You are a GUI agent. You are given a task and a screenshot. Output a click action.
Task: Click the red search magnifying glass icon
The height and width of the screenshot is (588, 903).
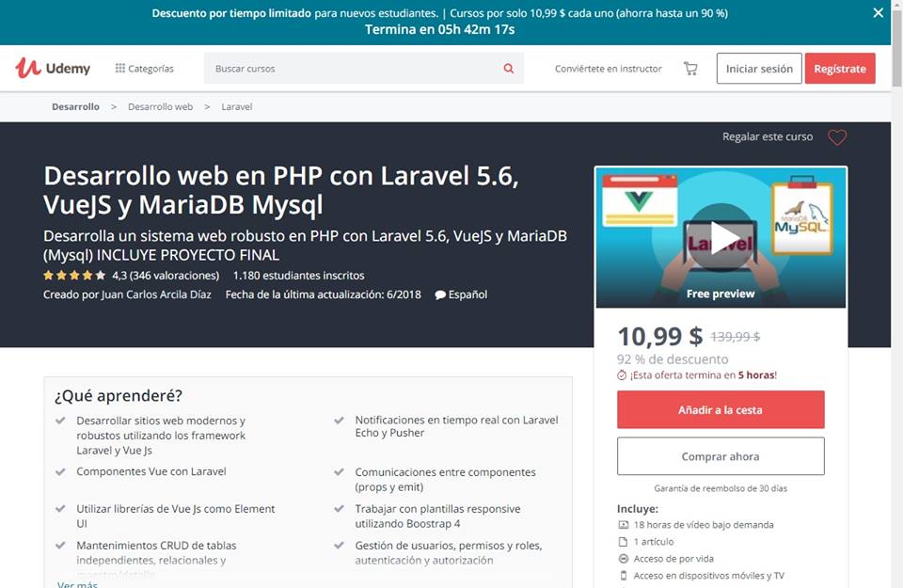point(508,68)
